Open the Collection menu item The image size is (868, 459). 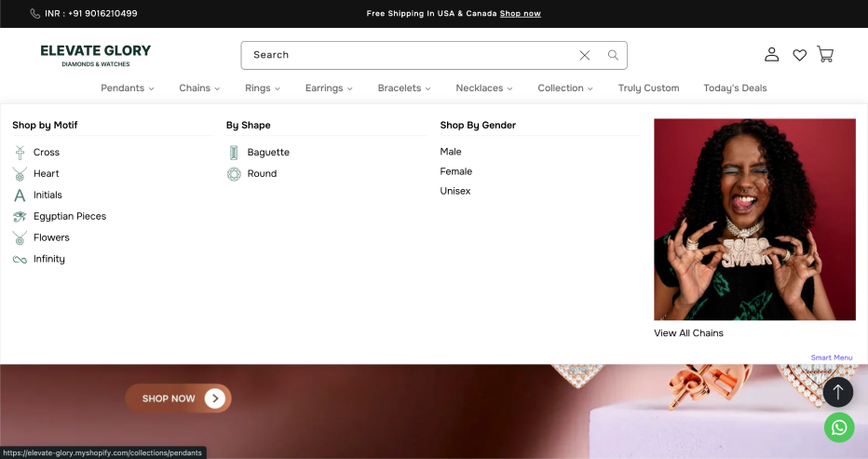click(x=561, y=88)
